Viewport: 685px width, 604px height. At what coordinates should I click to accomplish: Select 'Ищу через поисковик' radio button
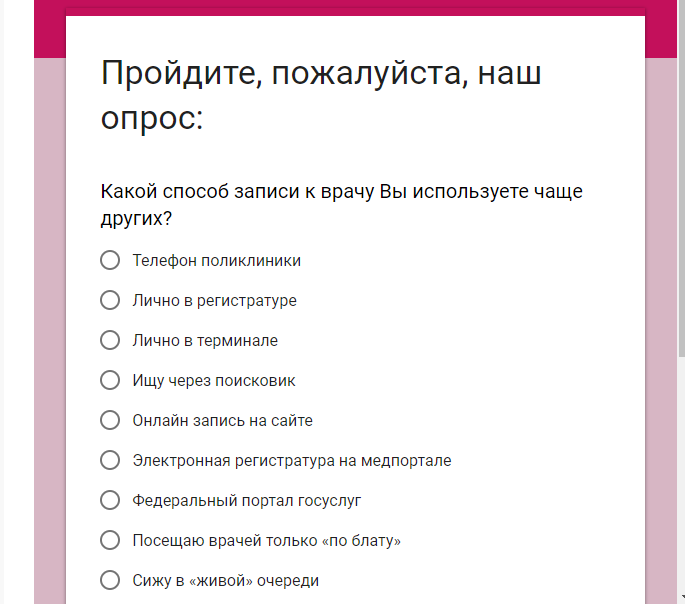110,380
